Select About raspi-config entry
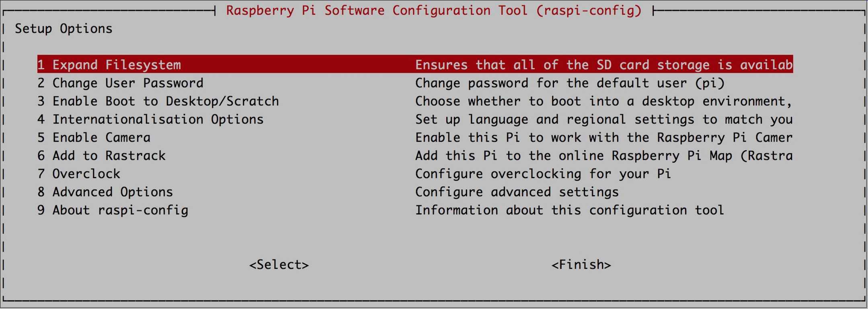Viewport: 868px width, 309px height. tap(113, 210)
